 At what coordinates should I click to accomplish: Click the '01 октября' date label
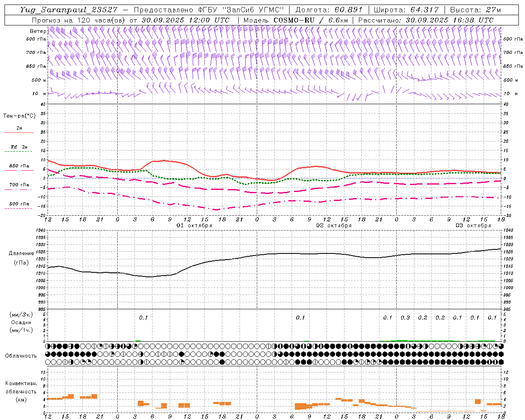click(194, 226)
